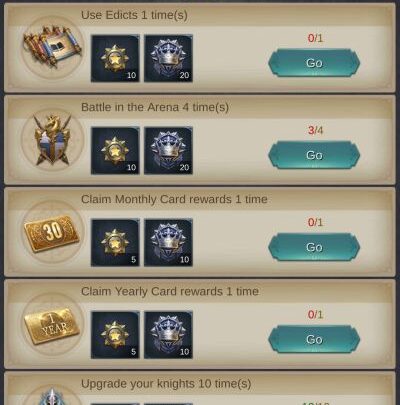Select the Upgrade your knights quest title

pos(166,384)
